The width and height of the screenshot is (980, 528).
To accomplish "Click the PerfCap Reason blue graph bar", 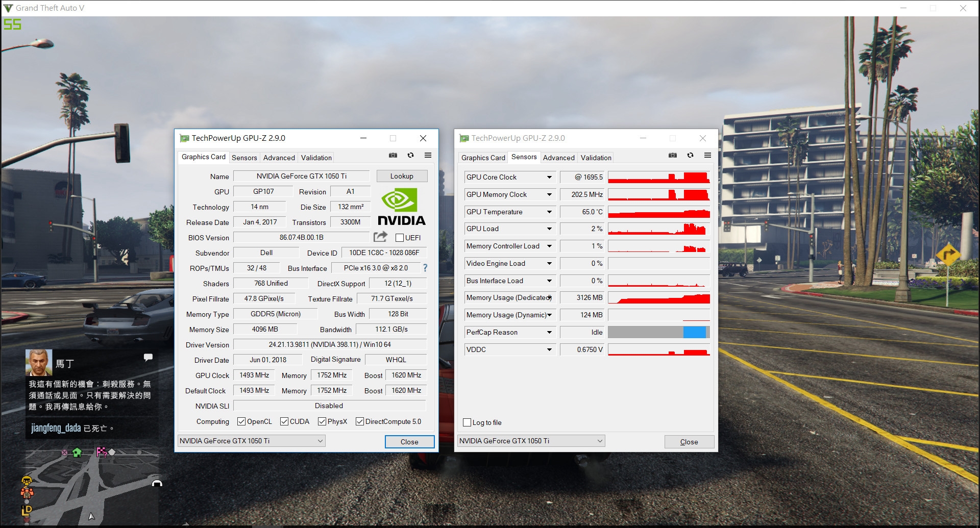I will point(694,332).
